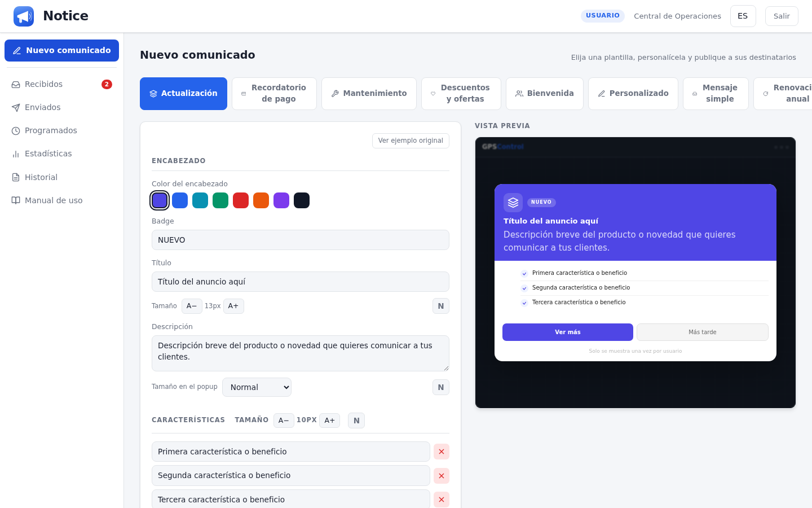Click the Título input field
The image size is (812, 508).
tap(301, 282)
